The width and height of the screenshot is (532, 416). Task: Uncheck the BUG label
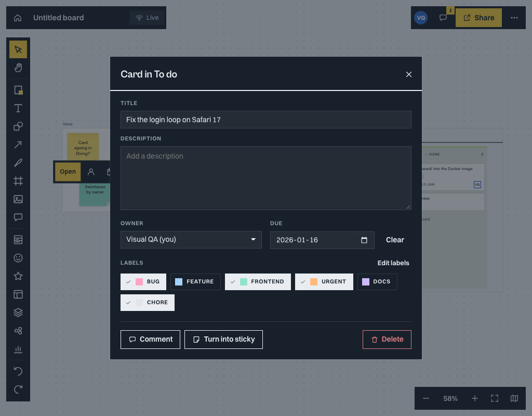click(x=143, y=282)
